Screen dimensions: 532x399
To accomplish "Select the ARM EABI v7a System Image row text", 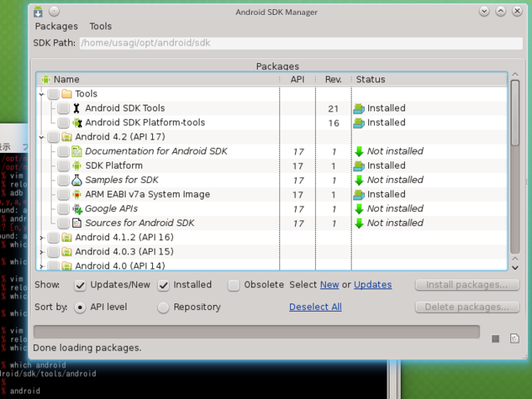I will pos(148,195).
